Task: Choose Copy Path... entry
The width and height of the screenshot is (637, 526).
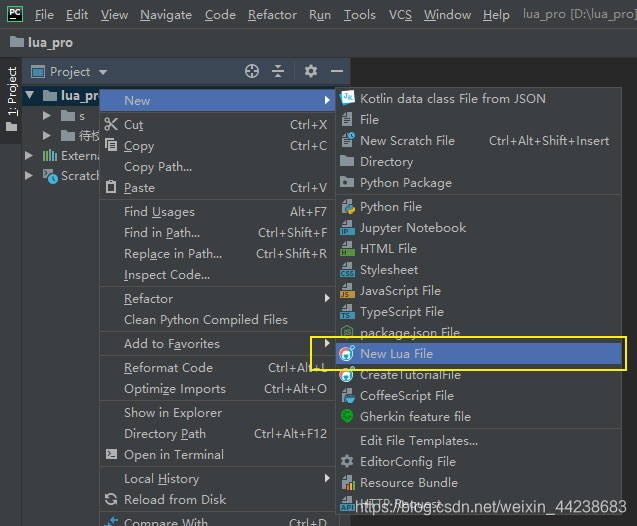Action: pyautogui.click(x=217, y=167)
